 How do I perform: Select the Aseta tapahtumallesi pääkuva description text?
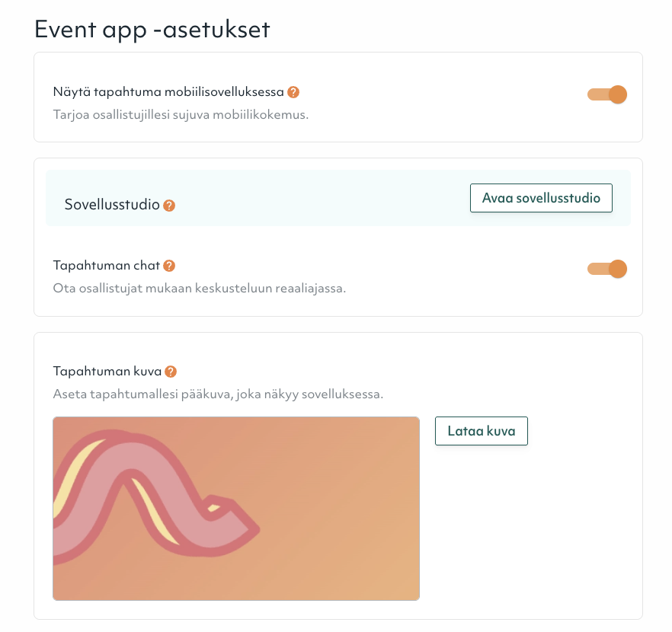pyautogui.click(x=217, y=394)
